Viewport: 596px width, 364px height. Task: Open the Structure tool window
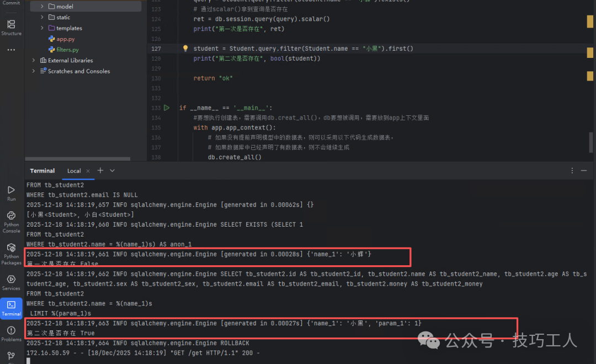[11, 28]
